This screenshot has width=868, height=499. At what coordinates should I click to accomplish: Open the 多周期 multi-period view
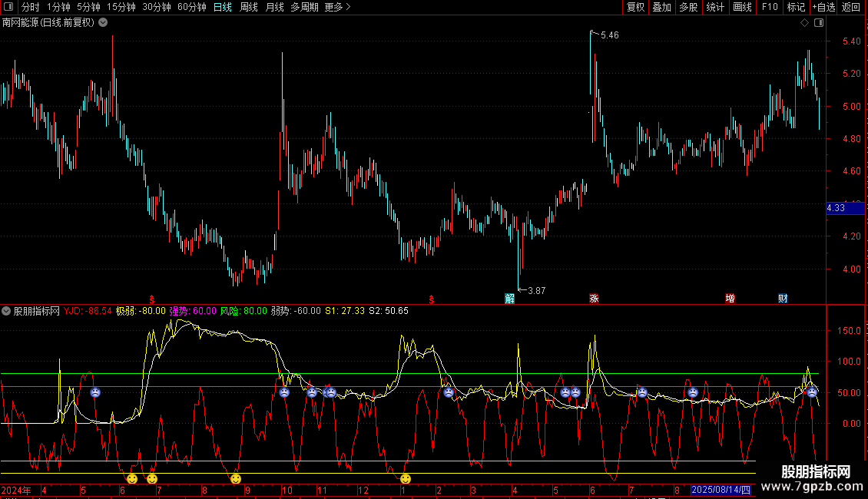coord(304,7)
